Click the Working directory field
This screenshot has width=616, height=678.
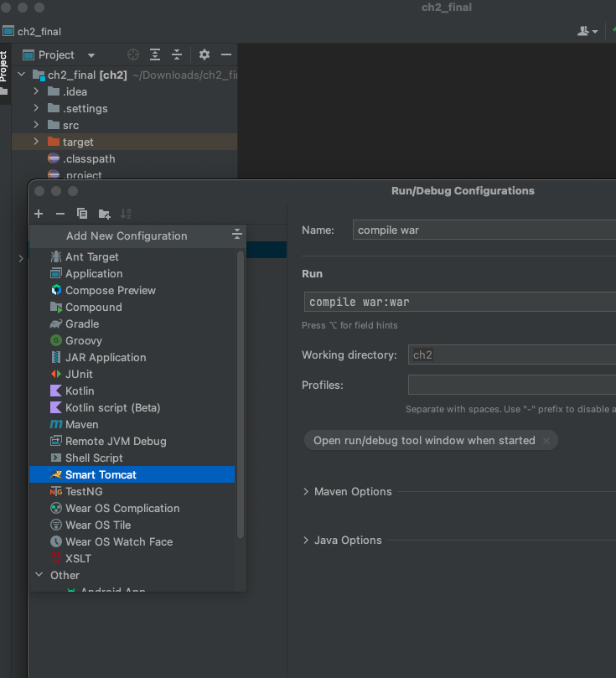click(512, 355)
